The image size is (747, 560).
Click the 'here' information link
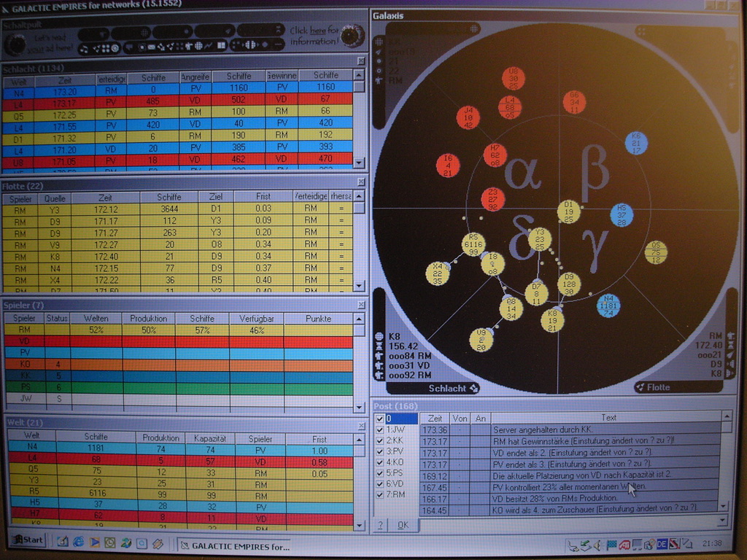click(317, 31)
